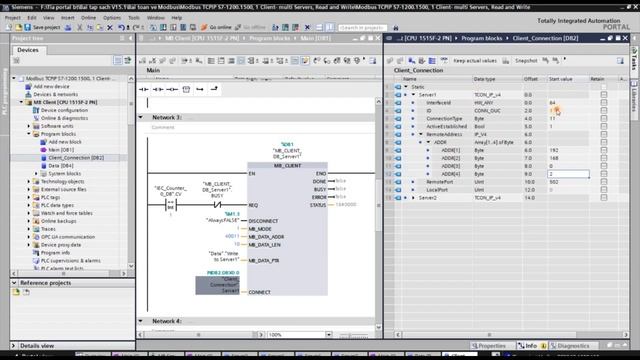Image resolution: width=640 pixels, height=360 pixels.
Task: Click the Network 3 Comment field
Action: click(163, 127)
